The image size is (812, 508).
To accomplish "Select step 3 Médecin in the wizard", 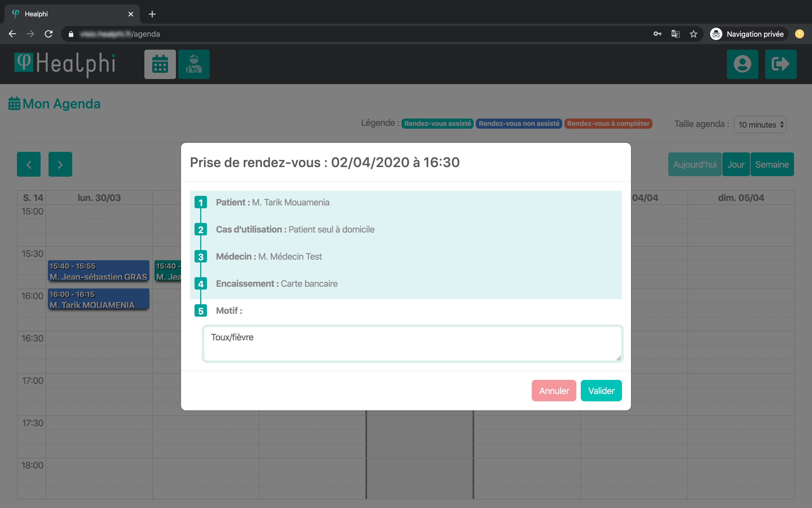I will 201,257.
